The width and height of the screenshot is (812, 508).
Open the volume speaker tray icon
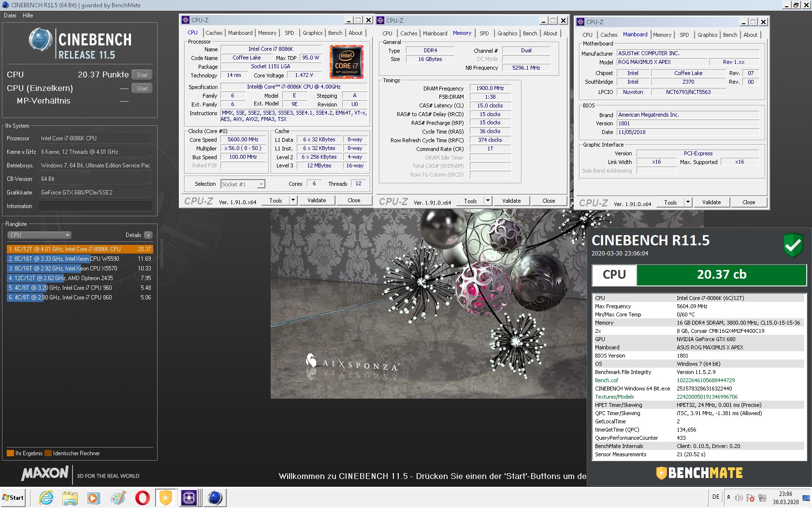[739, 497]
